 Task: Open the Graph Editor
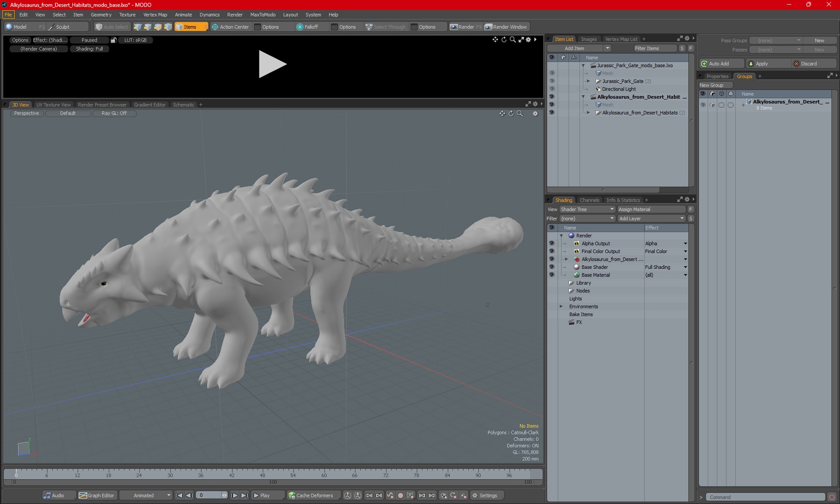pyautogui.click(x=97, y=496)
